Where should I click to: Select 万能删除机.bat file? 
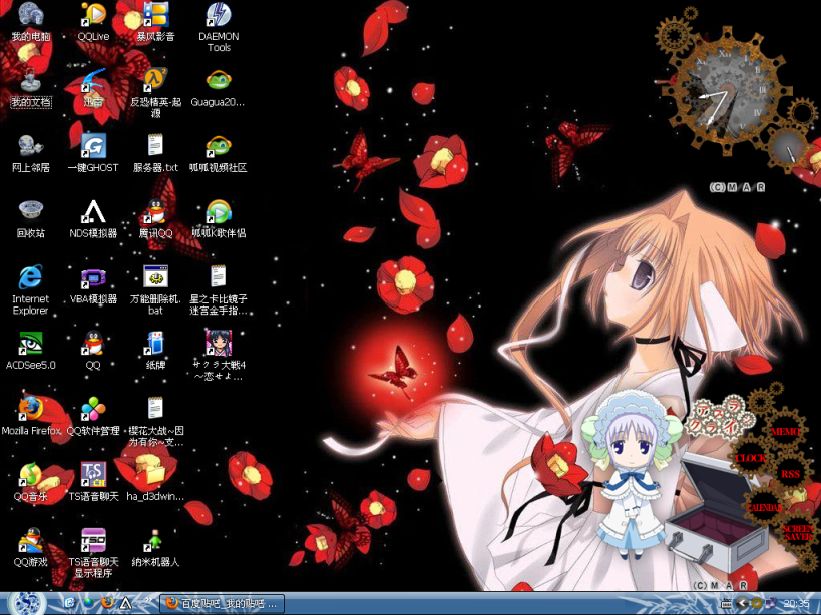(x=156, y=290)
